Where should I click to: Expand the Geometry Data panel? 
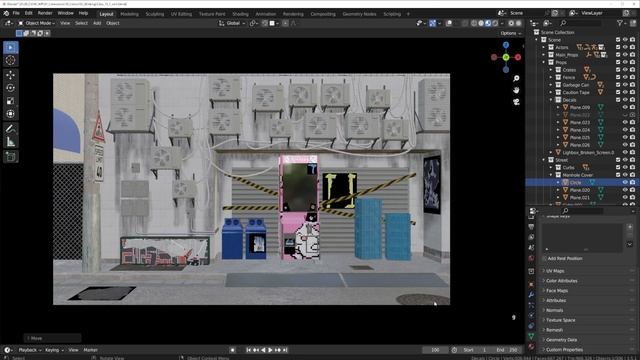561,340
